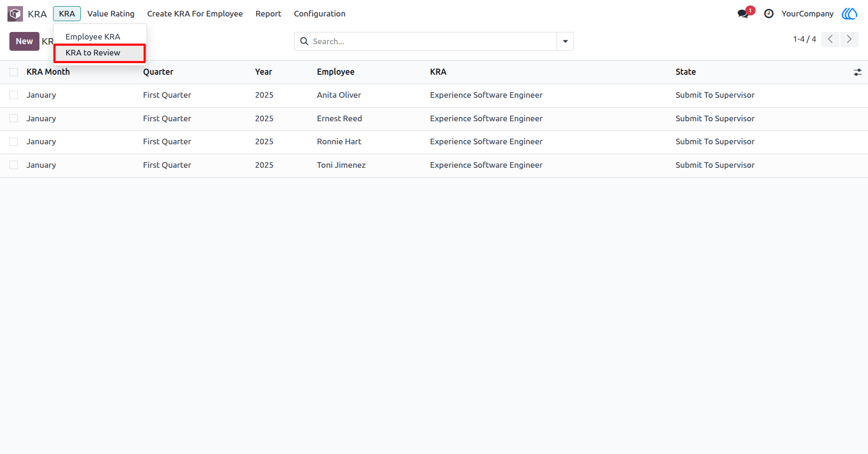Click Submit To Supervisor in Toni Jimenez row

click(x=715, y=165)
